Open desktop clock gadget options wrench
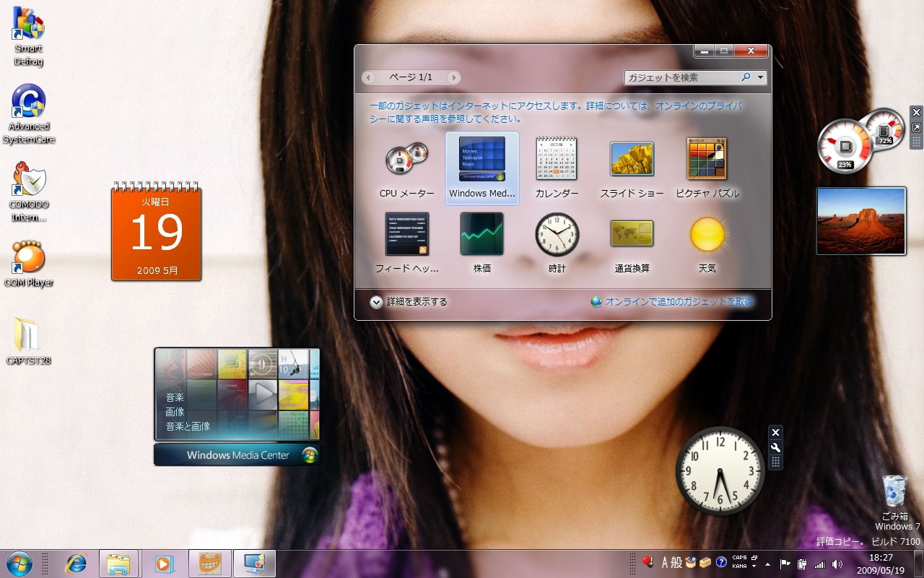The image size is (924, 578). (775, 447)
